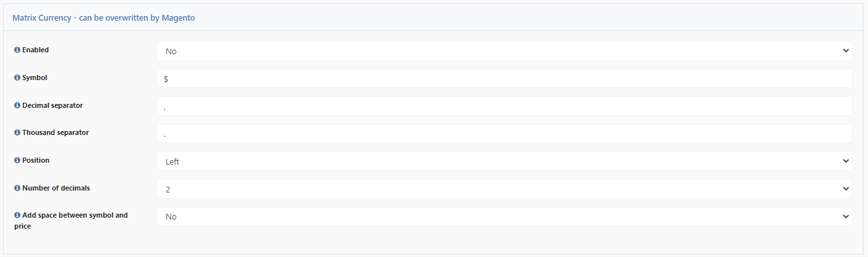Click the chevron arrow of Enabled select
The image size is (868, 257).
(x=845, y=51)
